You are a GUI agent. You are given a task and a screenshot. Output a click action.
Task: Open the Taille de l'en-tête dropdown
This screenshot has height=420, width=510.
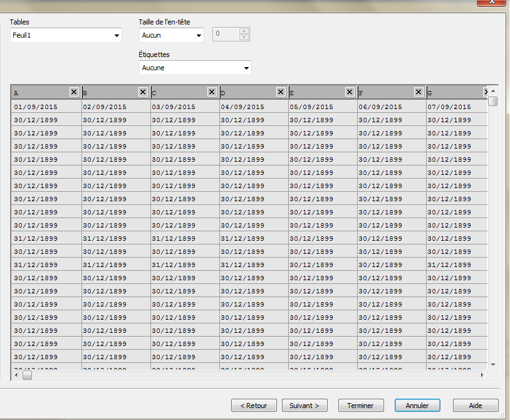click(x=172, y=35)
